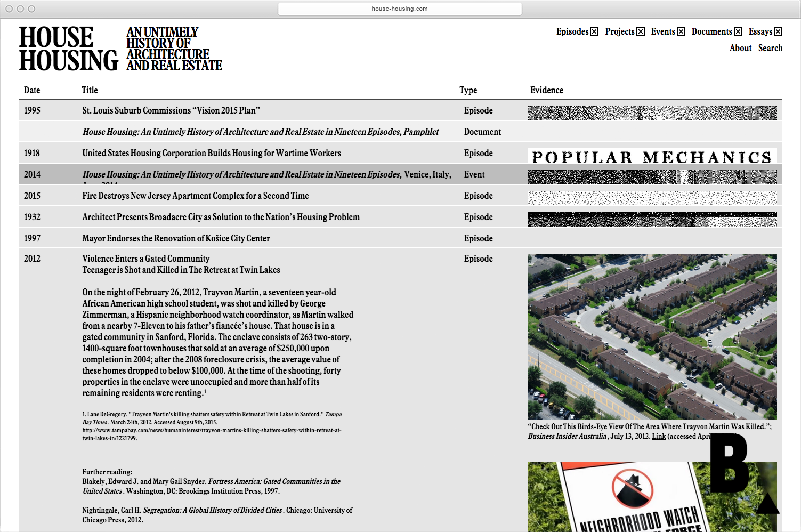Screen dimensions: 801x532
Task: Click the 'Fortress America' reference text
Action: coord(212,486)
